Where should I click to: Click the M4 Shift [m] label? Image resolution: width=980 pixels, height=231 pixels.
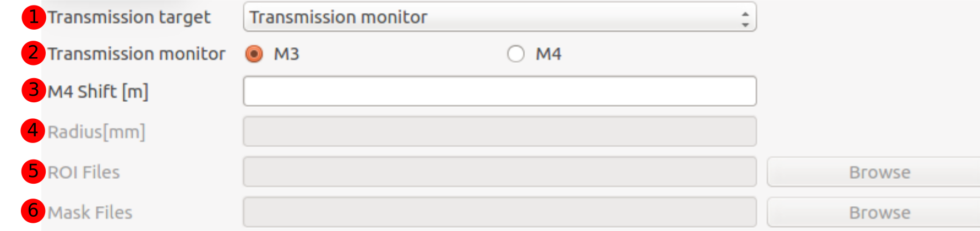[x=98, y=91]
